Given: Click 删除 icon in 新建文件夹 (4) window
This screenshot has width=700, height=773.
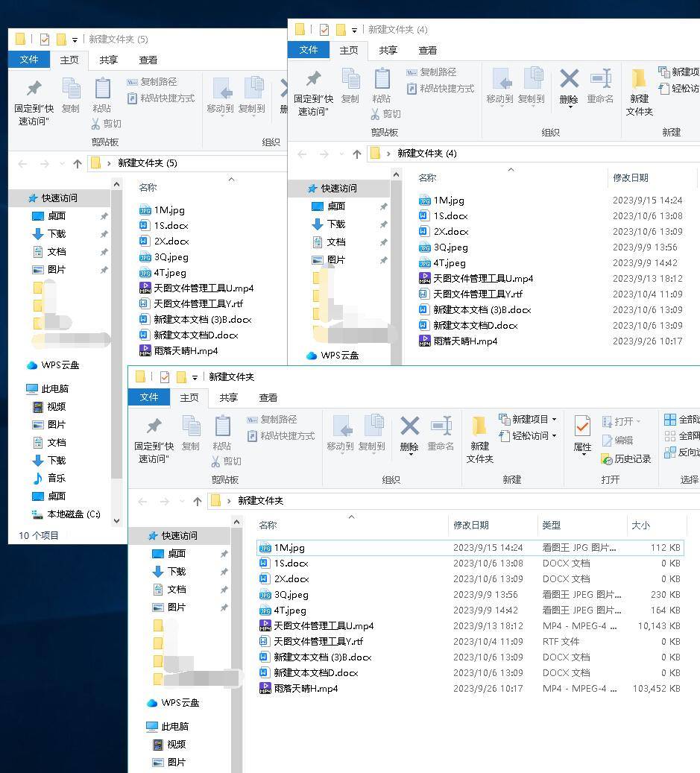Looking at the screenshot, I should pos(569,79).
